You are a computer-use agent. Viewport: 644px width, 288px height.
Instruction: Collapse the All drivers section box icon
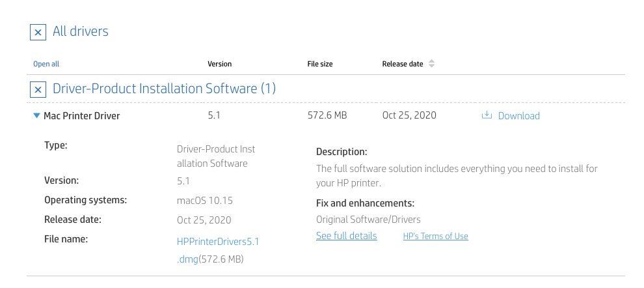[x=38, y=32]
